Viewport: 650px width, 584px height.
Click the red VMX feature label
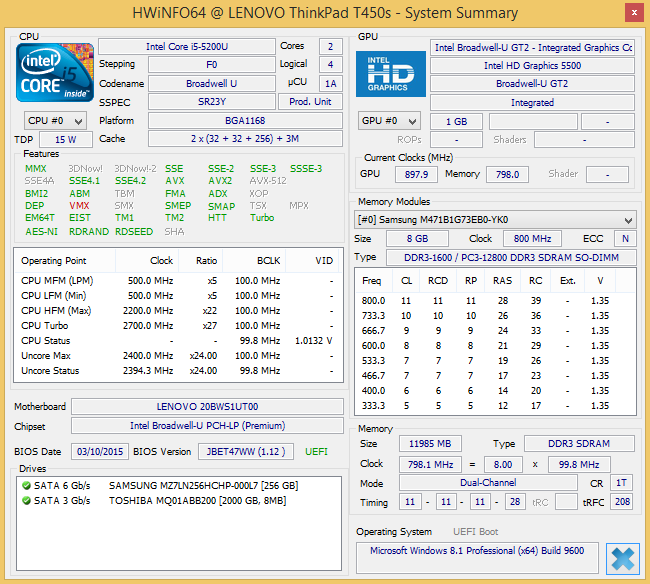pos(79,206)
